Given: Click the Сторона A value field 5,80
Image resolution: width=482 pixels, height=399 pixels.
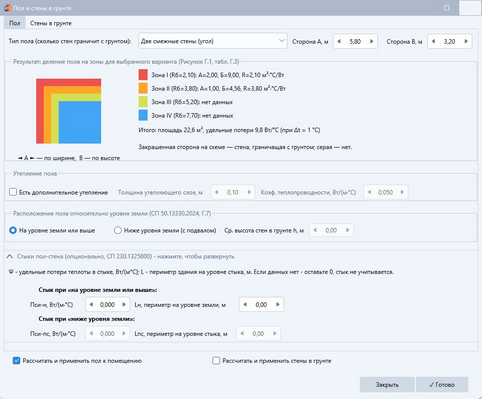Looking at the screenshot, I should coord(355,41).
